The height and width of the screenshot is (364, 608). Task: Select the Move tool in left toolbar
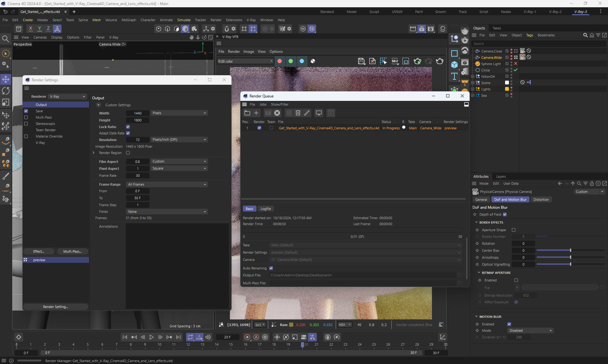pyautogui.click(x=6, y=79)
